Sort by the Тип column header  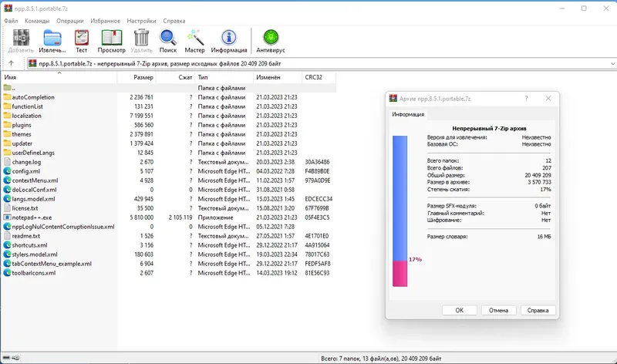pyautogui.click(x=224, y=77)
